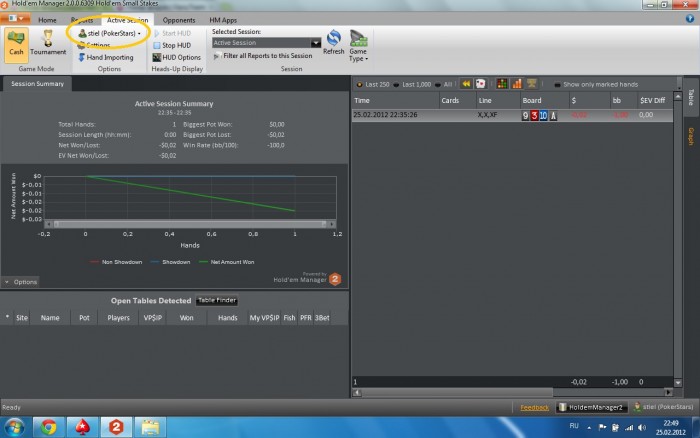This screenshot has width=700, height=438.
Task: Select the Last 250 radio option
Action: [x=372, y=84]
